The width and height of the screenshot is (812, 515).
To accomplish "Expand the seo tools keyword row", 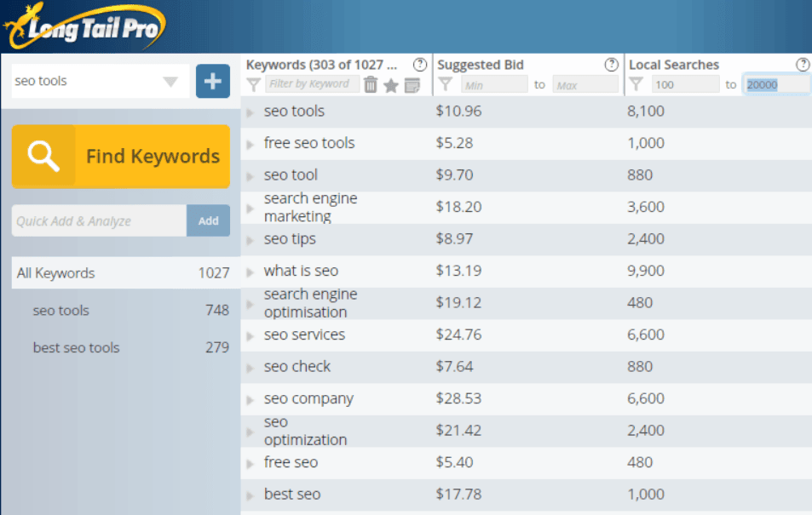I will pyautogui.click(x=251, y=112).
